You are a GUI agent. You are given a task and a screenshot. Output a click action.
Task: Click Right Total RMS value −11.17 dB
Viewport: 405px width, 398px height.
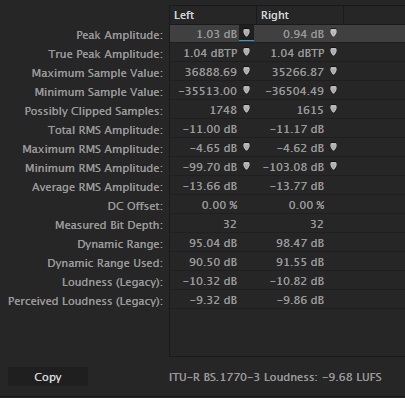[x=297, y=129]
